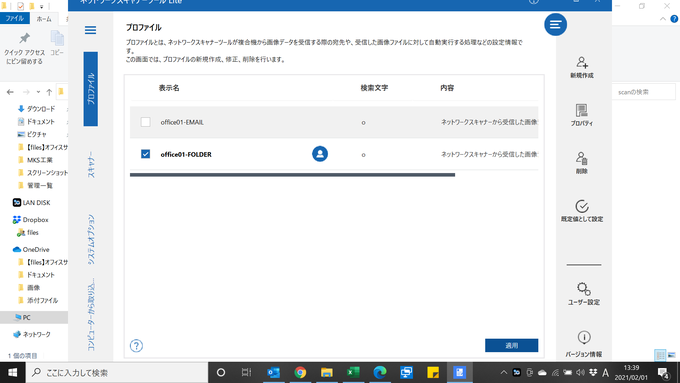Select OneDrive in Explorer sidebar
Screen dimensions: 680x383
click(31, 250)
